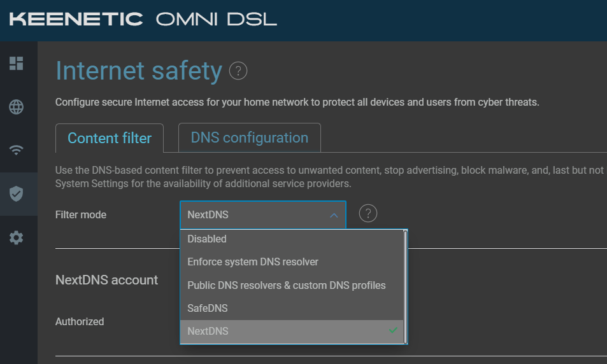
Task: Collapse the Filter mode NextDNS dropdown
Action: click(263, 214)
